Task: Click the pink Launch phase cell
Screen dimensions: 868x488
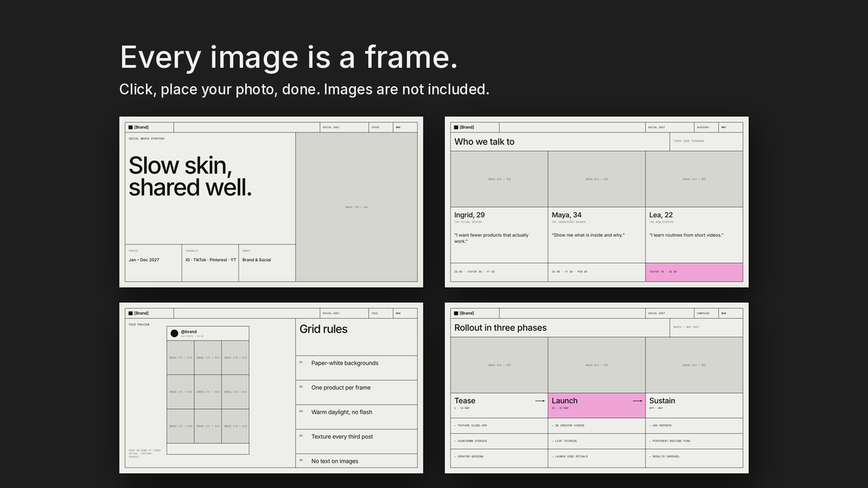Action: tap(597, 406)
